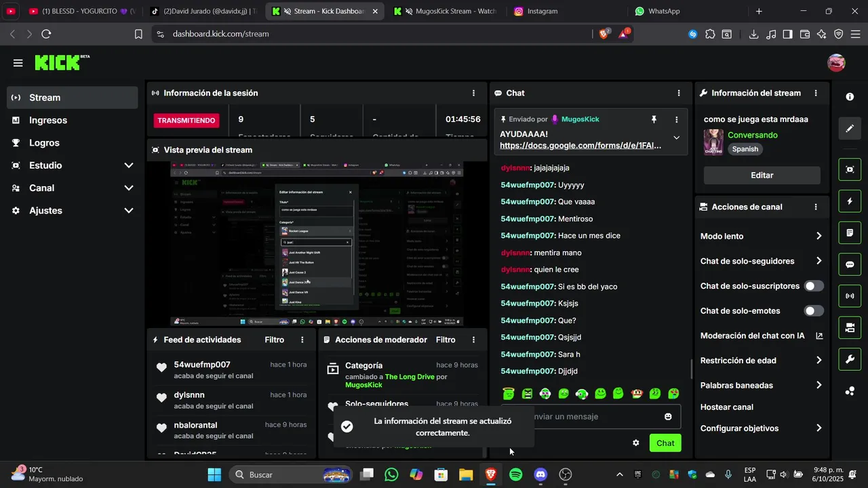Click the green Chat send button
Screen dimensions: 868x488
click(665, 443)
